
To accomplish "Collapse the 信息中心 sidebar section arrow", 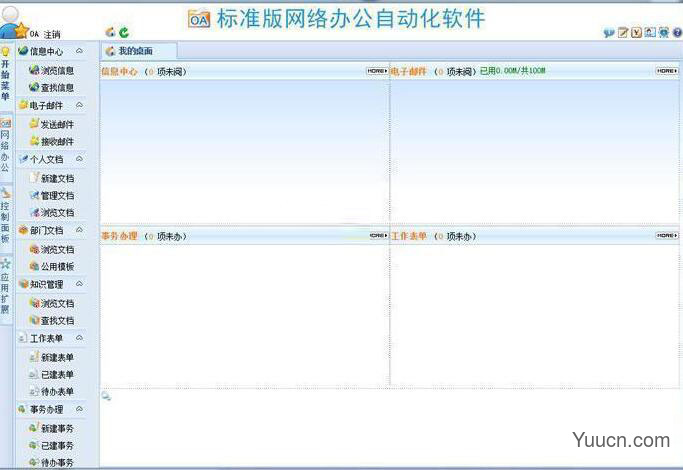I will click(79, 51).
